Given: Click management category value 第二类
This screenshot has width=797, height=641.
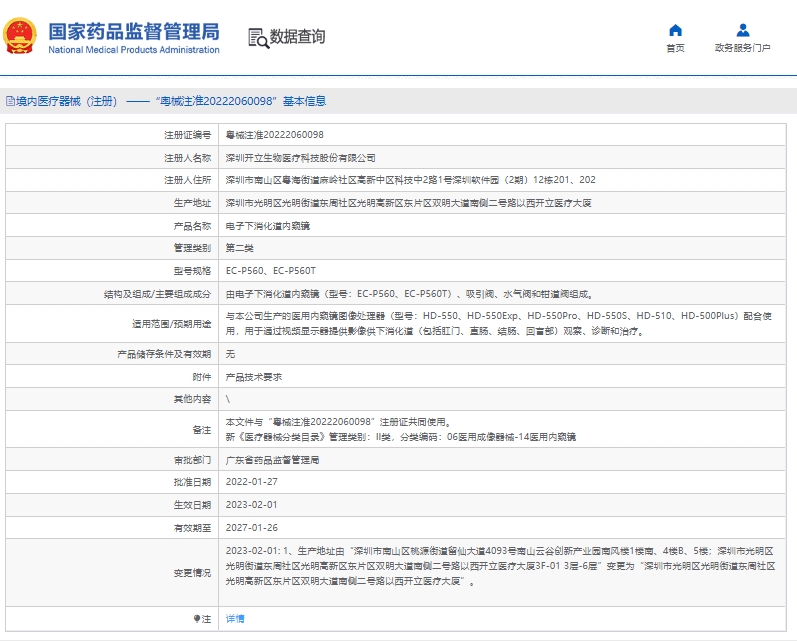Looking at the screenshot, I should pyautogui.click(x=239, y=248).
